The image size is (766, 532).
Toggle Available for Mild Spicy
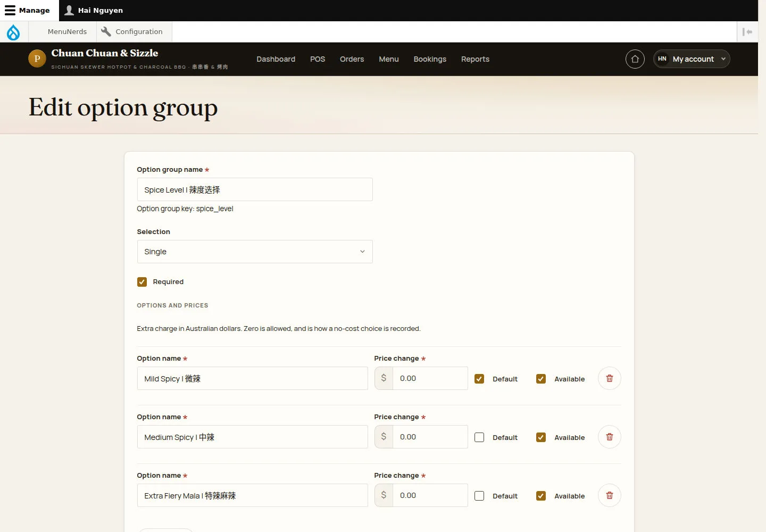pos(541,379)
